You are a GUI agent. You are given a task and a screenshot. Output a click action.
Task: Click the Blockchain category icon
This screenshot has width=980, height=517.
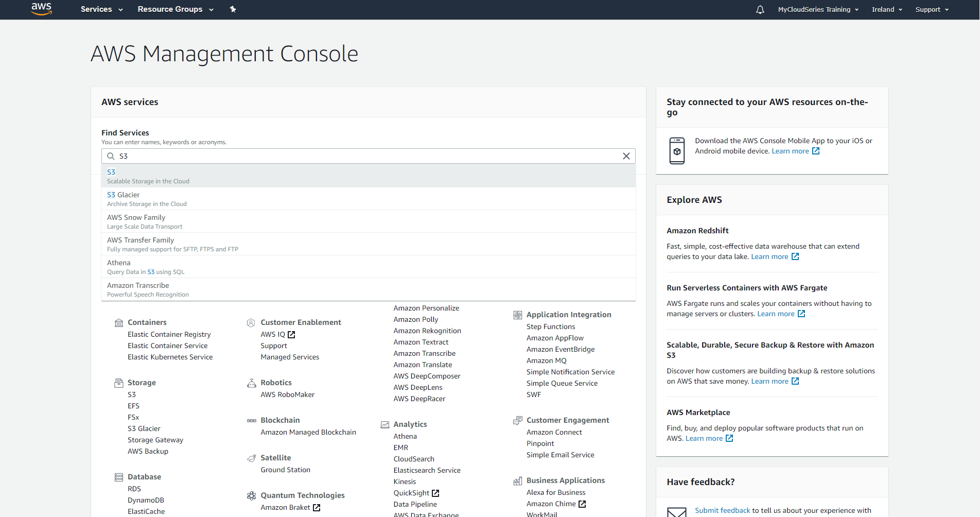[251, 420]
